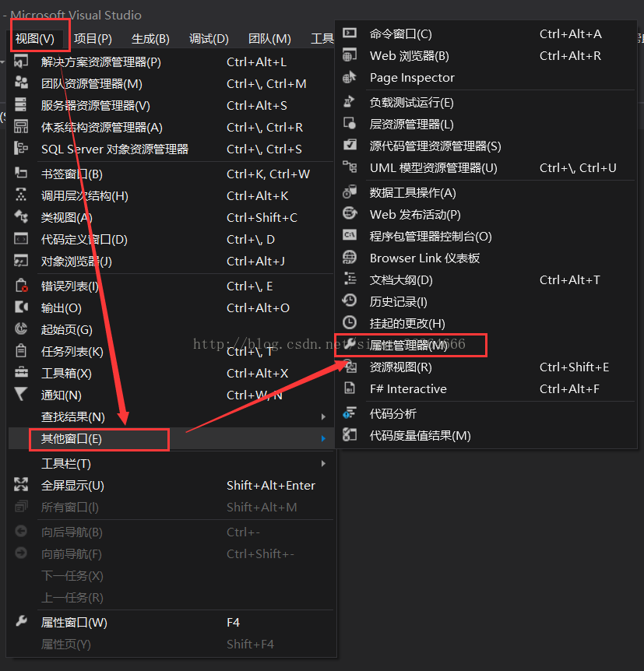Click the Server Explorer icon (服务器资源管理器)
The height and width of the screenshot is (671, 644).
[20, 104]
